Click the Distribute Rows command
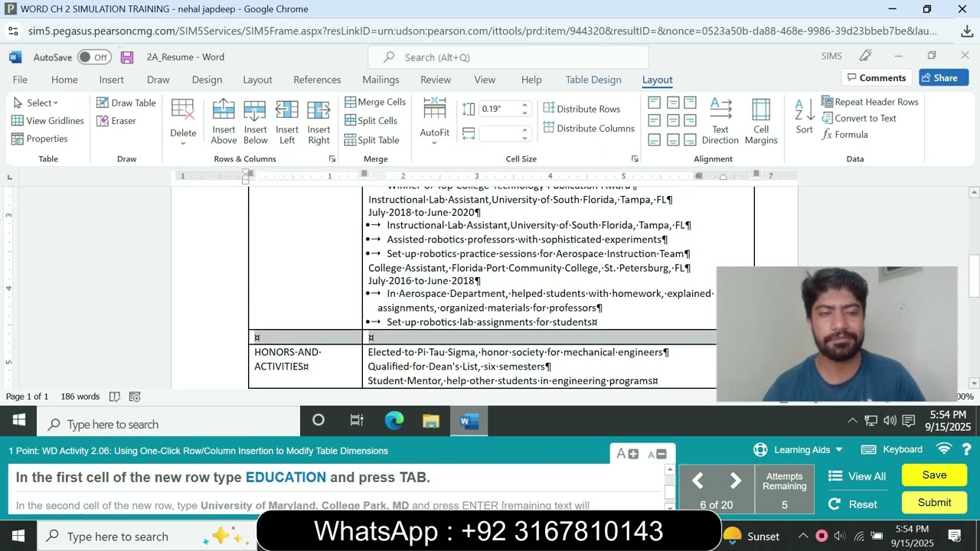 582,109
